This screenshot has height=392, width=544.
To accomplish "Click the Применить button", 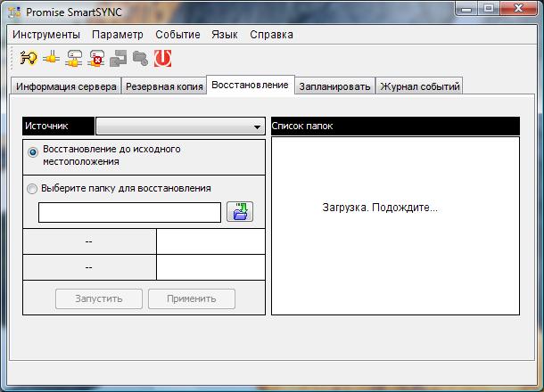I will [192, 298].
